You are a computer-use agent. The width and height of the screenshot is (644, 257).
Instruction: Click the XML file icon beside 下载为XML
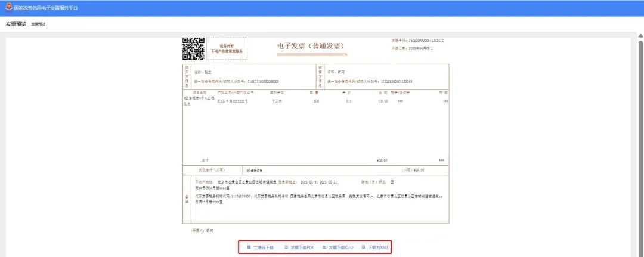click(x=363, y=247)
